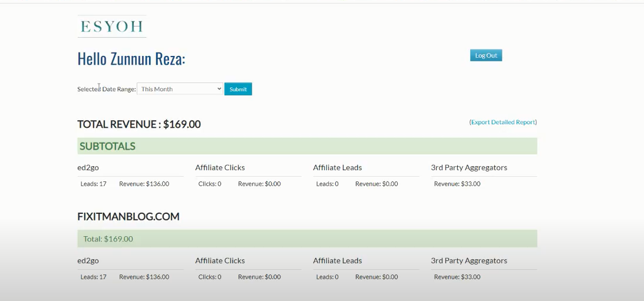Click Leads: 0 in SUBTOTALS Affiliate Leads

pyautogui.click(x=328, y=184)
